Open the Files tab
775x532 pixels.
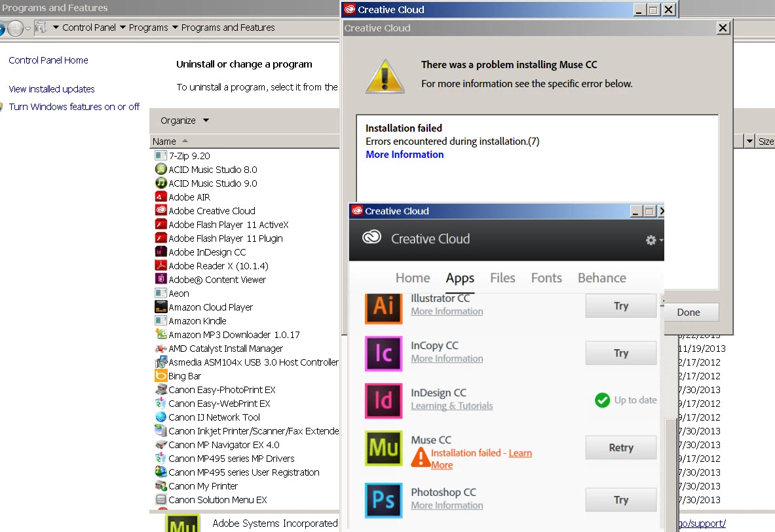click(502, 278)
